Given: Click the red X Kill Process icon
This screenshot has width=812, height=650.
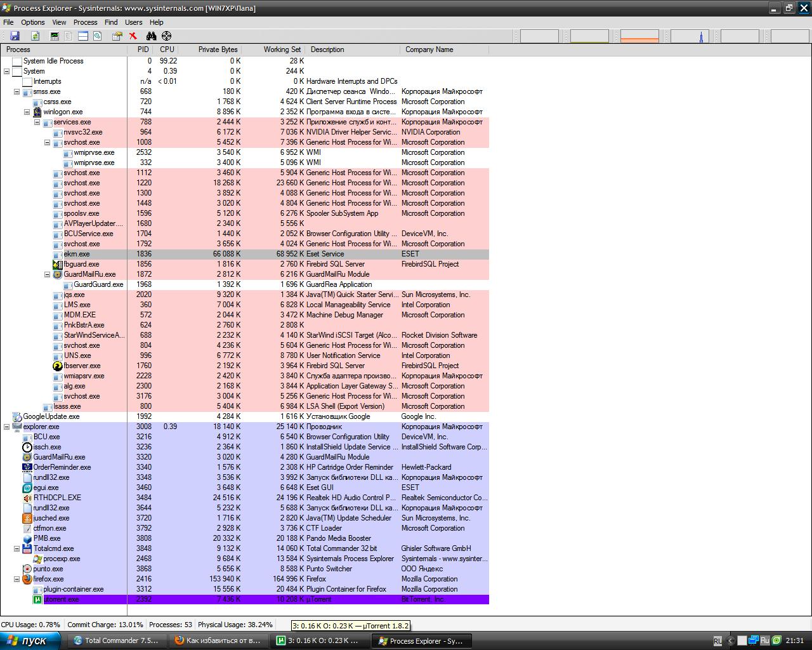Looking at the screenshot, I should click(x=133, y=36).
